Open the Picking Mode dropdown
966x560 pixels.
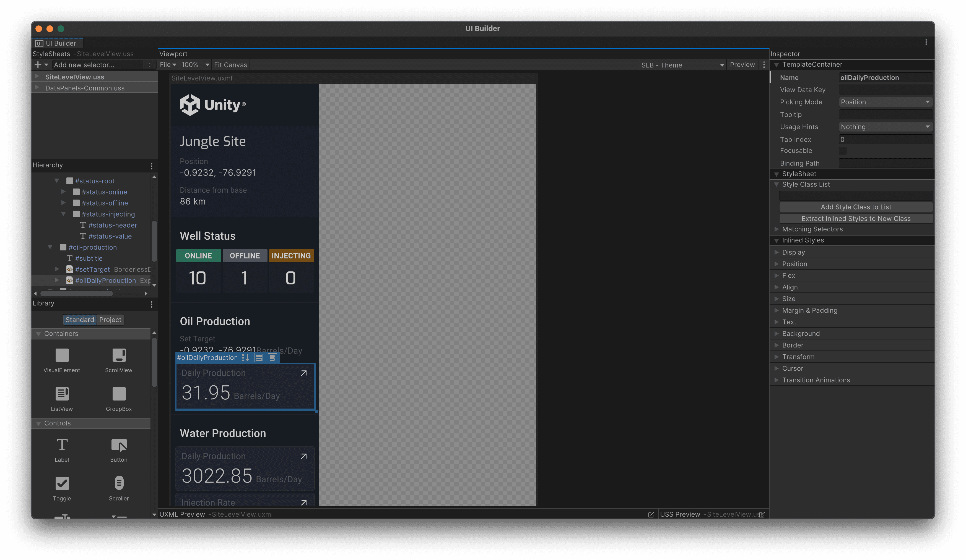[x=885, y=102]
